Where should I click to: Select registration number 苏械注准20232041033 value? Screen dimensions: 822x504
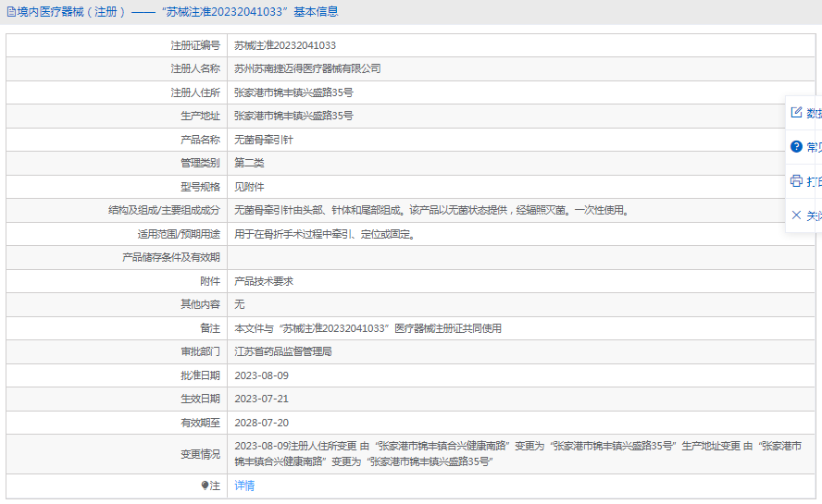point(284,45)
